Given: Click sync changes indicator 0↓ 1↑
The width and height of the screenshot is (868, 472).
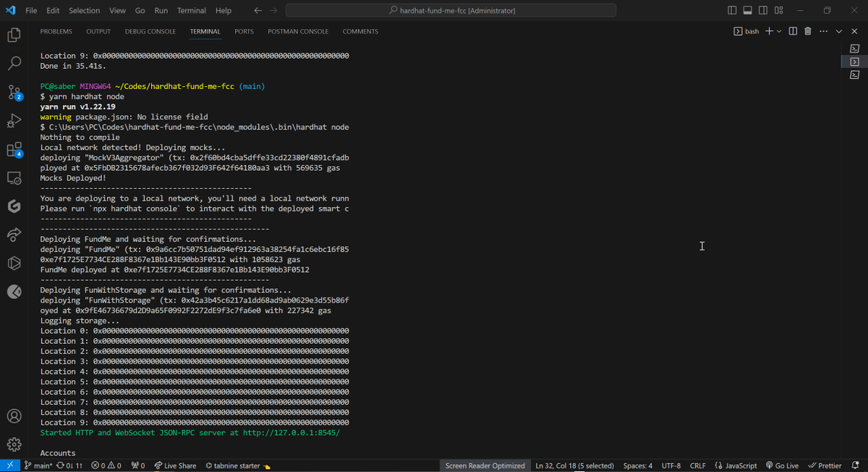Looking at the screenshot, I should pos(69,465).
